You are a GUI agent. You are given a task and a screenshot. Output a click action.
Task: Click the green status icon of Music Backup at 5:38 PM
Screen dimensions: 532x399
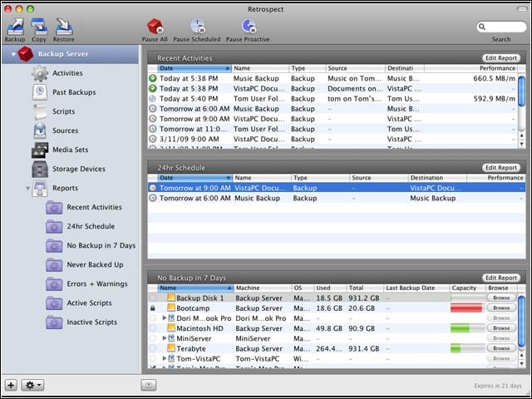(x=153, y=78)
